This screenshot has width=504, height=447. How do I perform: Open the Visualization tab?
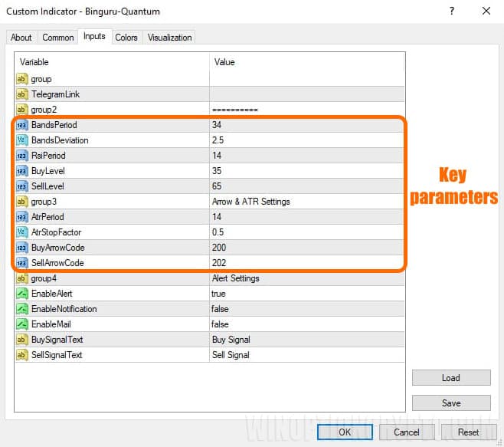tap(170, 38)
